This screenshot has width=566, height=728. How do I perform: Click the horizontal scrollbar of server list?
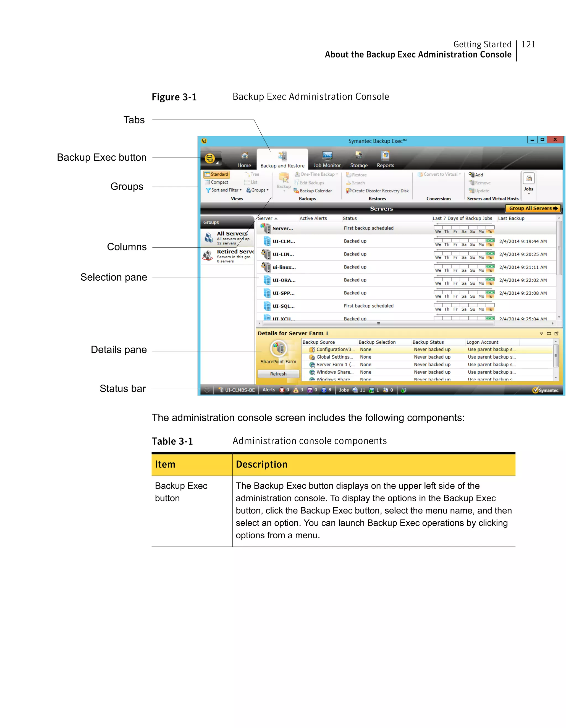click(378, 324)
